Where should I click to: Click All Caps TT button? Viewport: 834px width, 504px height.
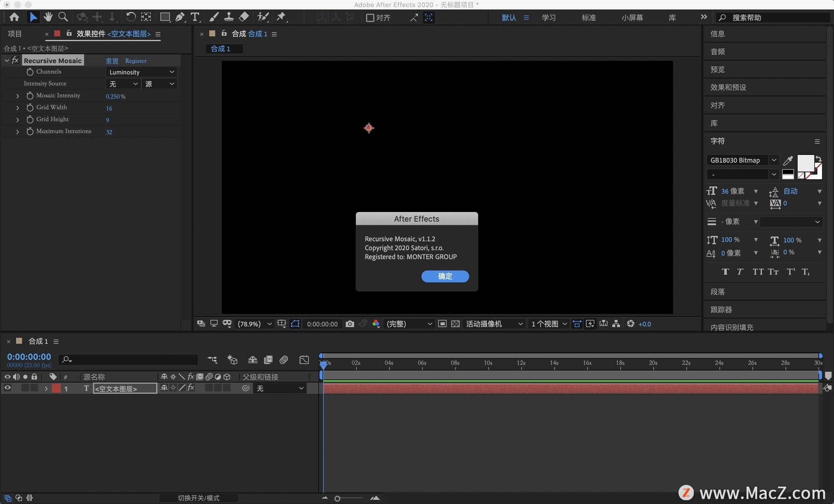click(758, 272)
